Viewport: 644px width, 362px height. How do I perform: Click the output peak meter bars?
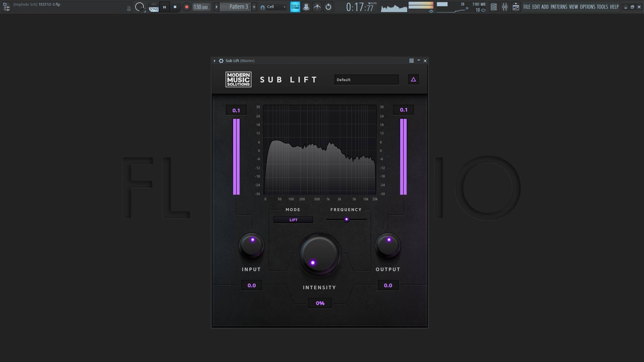pyautogui.click(x=421, y=5)
